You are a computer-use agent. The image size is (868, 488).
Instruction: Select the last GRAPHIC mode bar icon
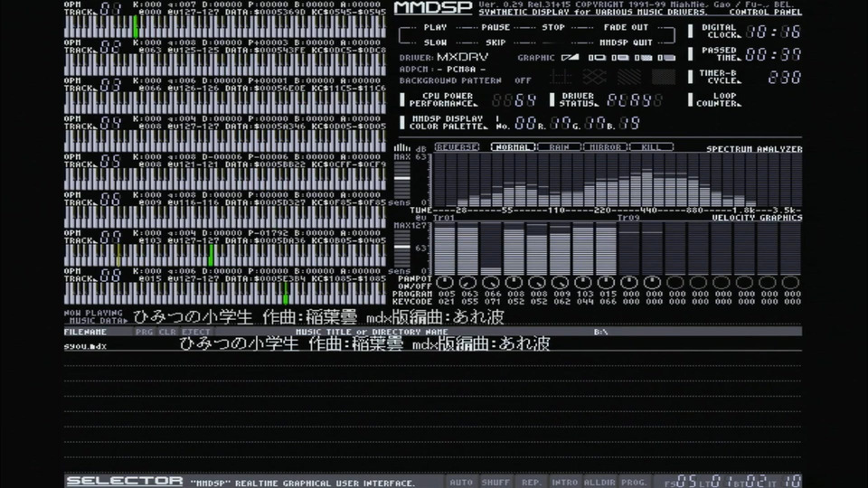coord(666,58)
